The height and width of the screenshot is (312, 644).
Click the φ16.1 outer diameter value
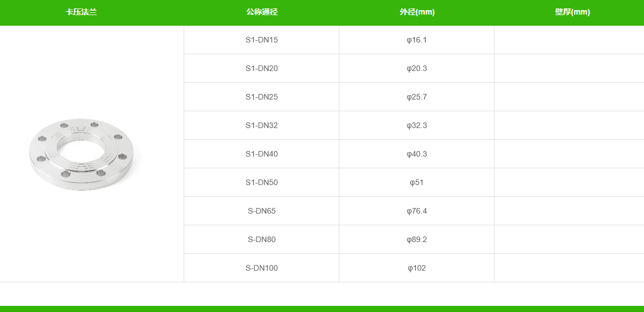(x=417, y=40)
